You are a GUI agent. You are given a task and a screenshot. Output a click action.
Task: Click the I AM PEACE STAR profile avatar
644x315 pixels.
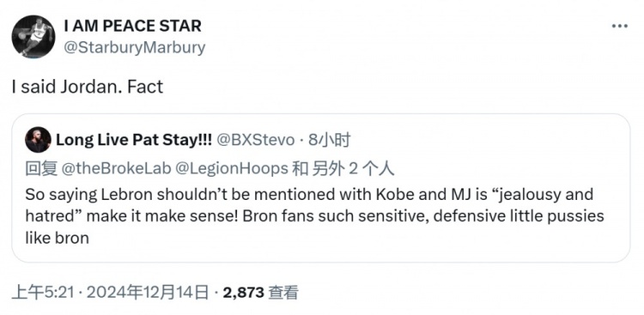(33, 37)
